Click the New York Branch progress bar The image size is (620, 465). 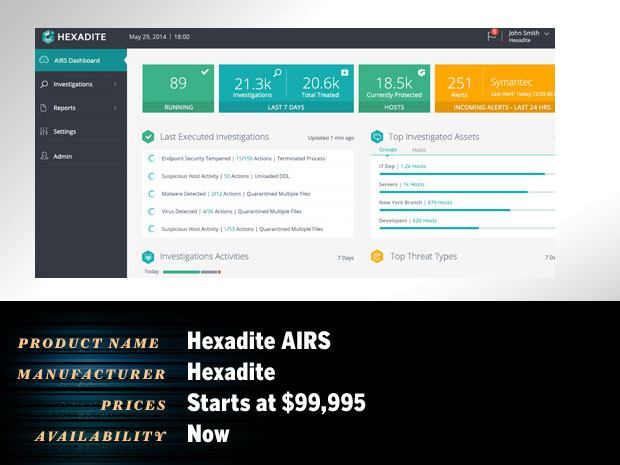[x=467, y=210]
